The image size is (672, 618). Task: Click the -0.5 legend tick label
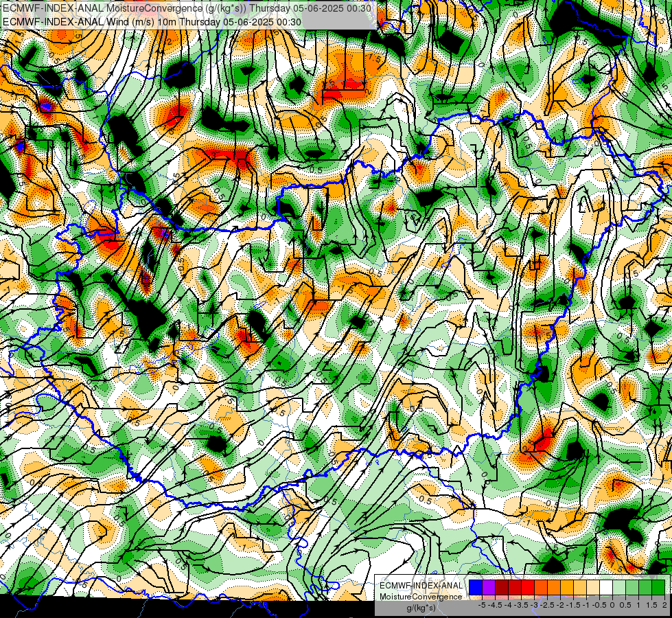coord(599,605)
